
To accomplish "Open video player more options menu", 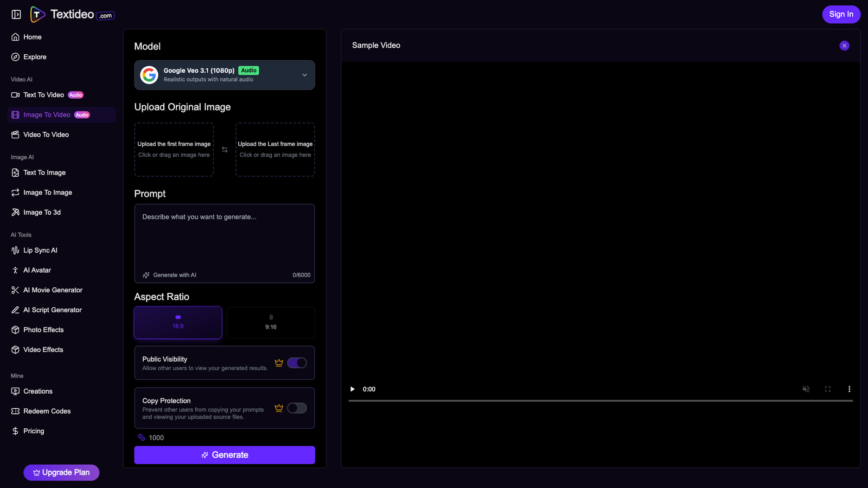I will coord(850,389).
